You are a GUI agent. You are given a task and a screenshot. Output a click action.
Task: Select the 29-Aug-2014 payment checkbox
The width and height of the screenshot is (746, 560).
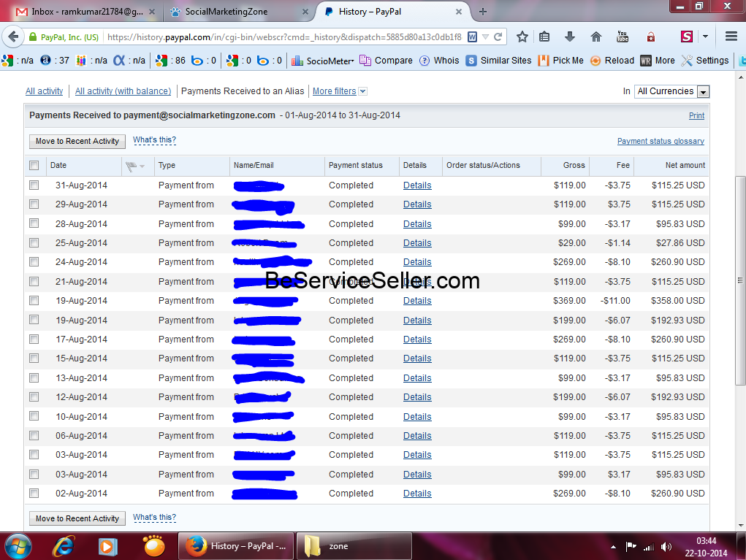(x=34, y=204)
